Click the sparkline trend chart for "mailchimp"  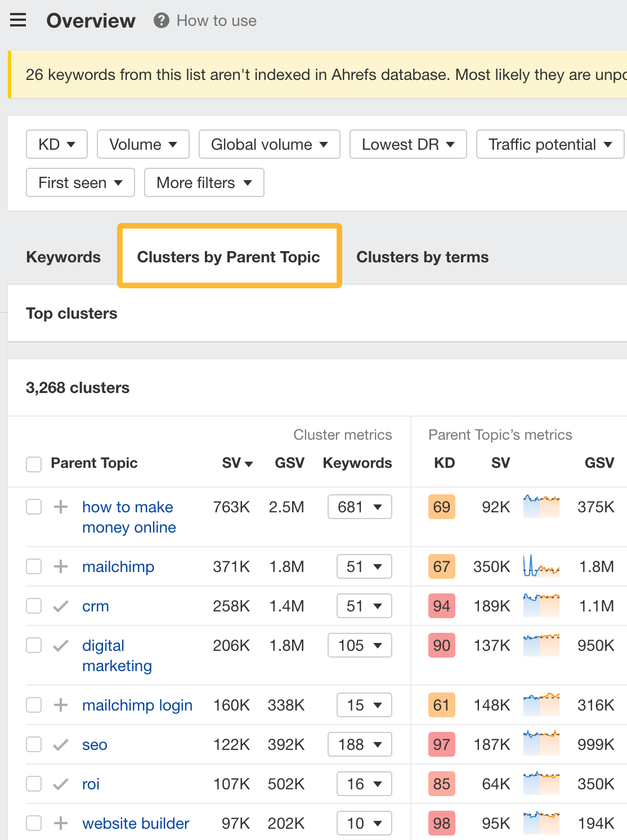[x=540, y=566]
